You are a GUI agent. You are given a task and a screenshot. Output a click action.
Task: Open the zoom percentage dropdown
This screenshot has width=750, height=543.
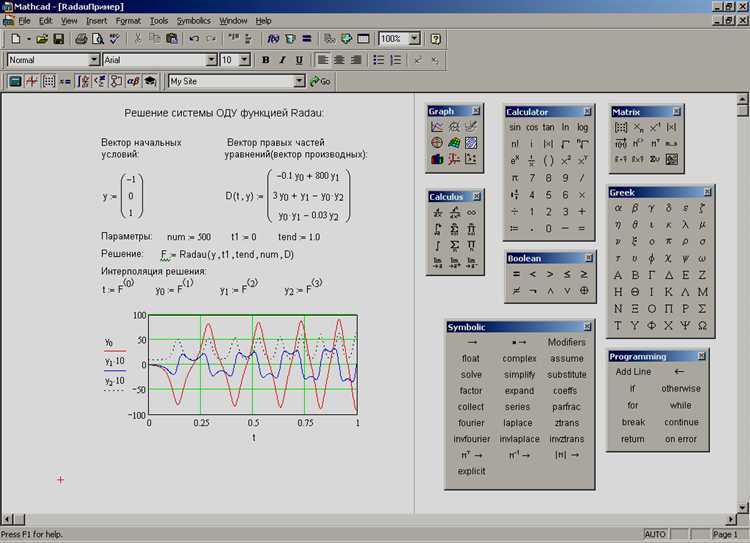coord(412,39)
